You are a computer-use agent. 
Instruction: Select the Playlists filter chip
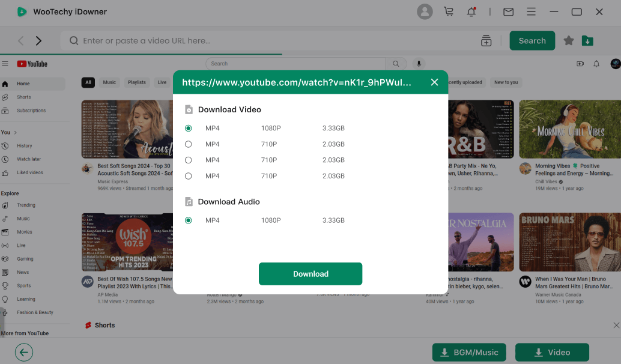[x=136, y=82]
